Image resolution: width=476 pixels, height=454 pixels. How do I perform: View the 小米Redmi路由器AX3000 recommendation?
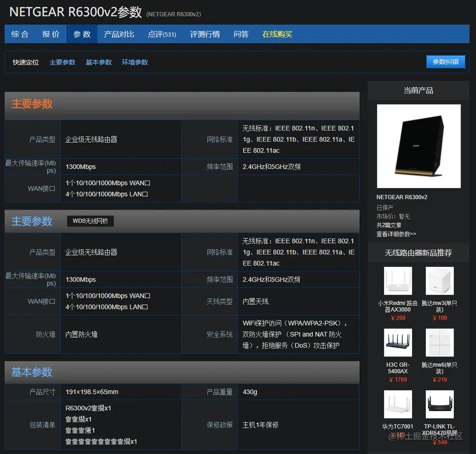(398, 280)
